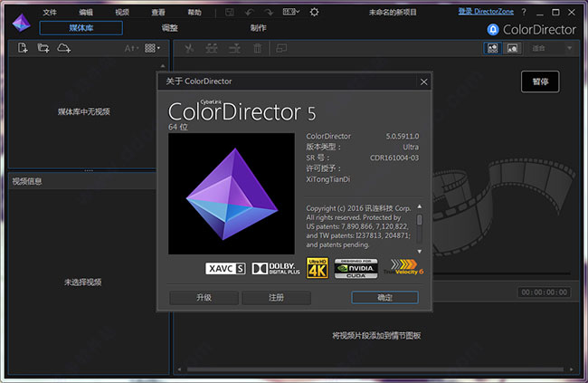The width and height of the screenshot is (588, 383).
Task: Open preferences gear icon
Action: (x=314, y=12)
